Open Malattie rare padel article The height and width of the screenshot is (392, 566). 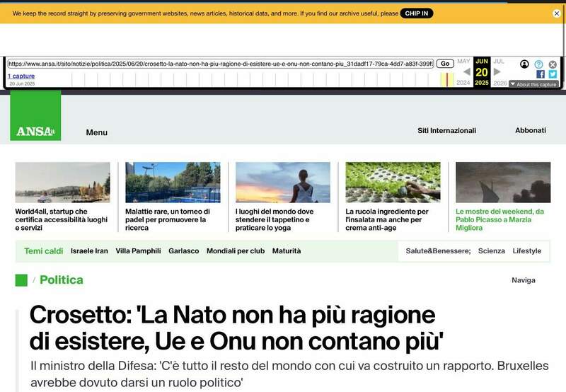tap(168, 219)
